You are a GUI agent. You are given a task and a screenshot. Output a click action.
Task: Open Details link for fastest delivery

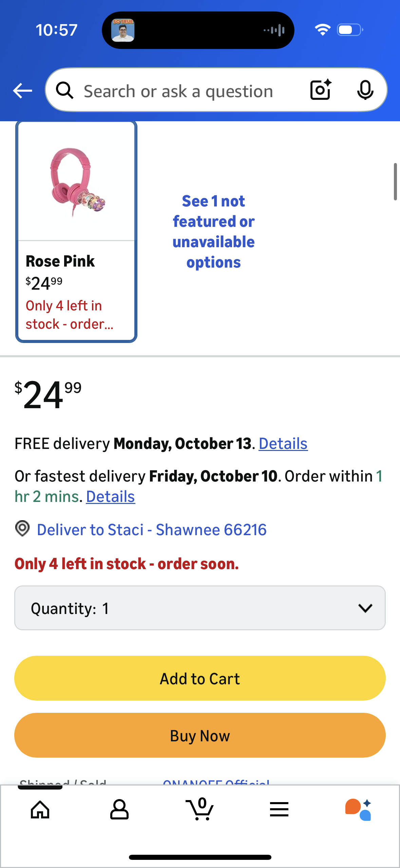pyautogui.click(x=111, y=496)
